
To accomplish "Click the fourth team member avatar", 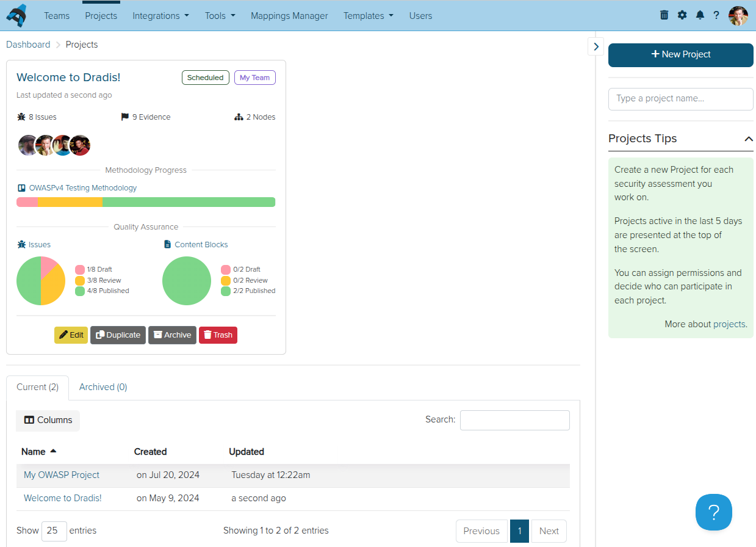I will point(80,145).
